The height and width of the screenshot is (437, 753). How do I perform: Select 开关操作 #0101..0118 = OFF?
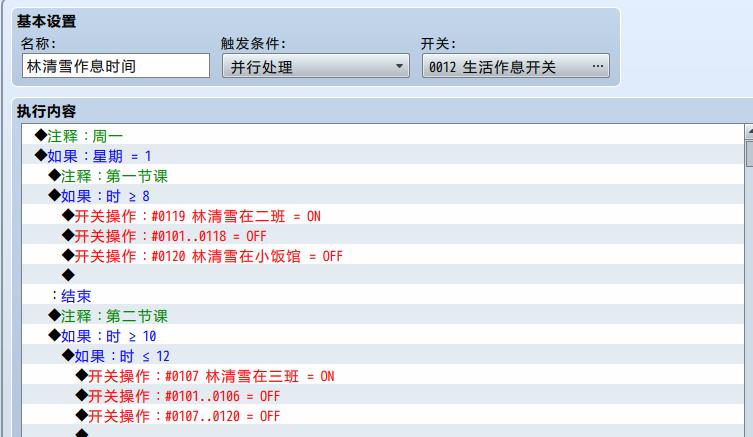coord(383,236)
